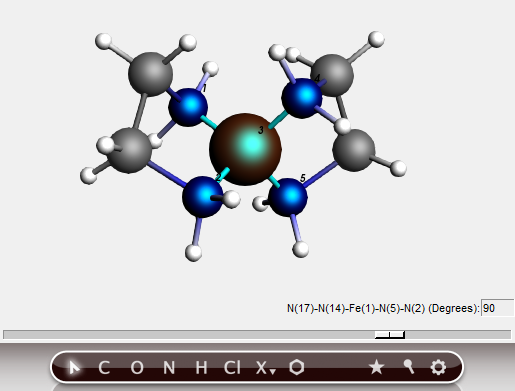The height and width of the screenshot is (391, 515).
Task: Click the slider track left of handle
Action: (x=189, y=335)
